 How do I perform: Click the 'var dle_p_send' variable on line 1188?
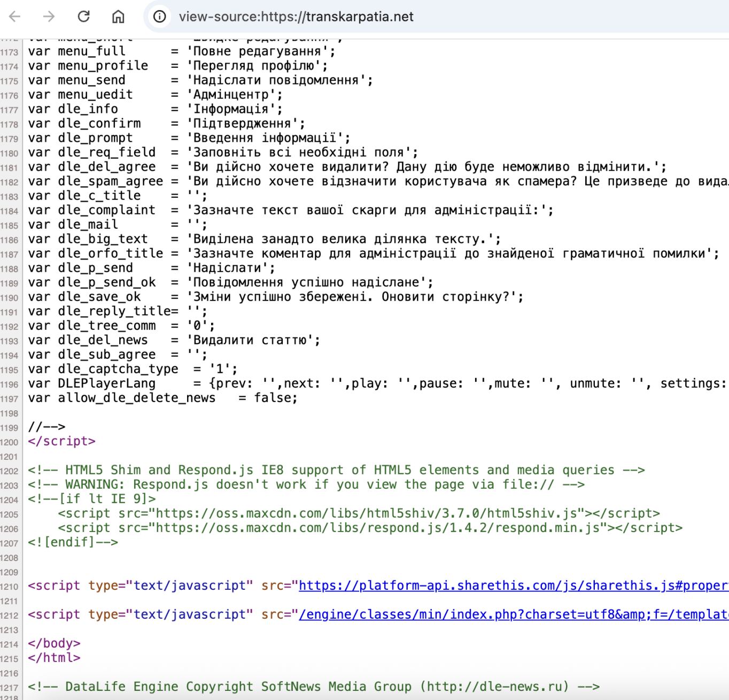[81, 268]
